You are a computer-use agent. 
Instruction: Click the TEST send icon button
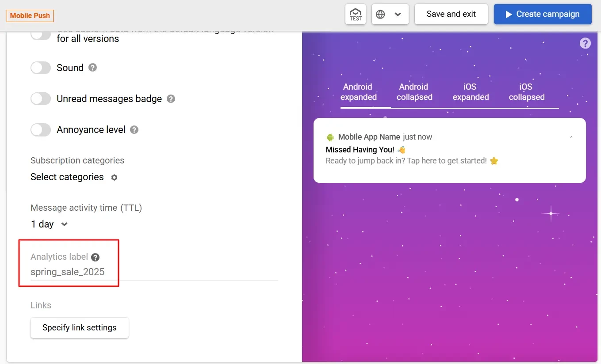(x=356, y=15)
